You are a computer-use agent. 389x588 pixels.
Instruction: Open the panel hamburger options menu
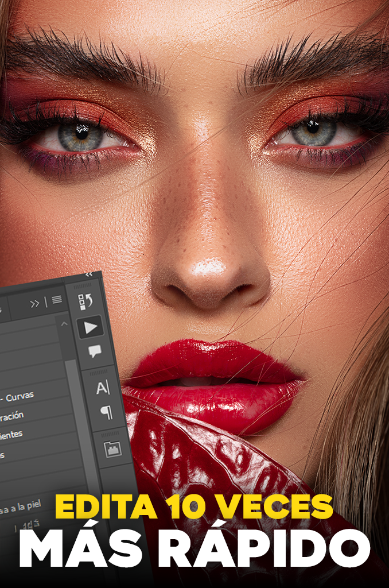pos(57,300)
